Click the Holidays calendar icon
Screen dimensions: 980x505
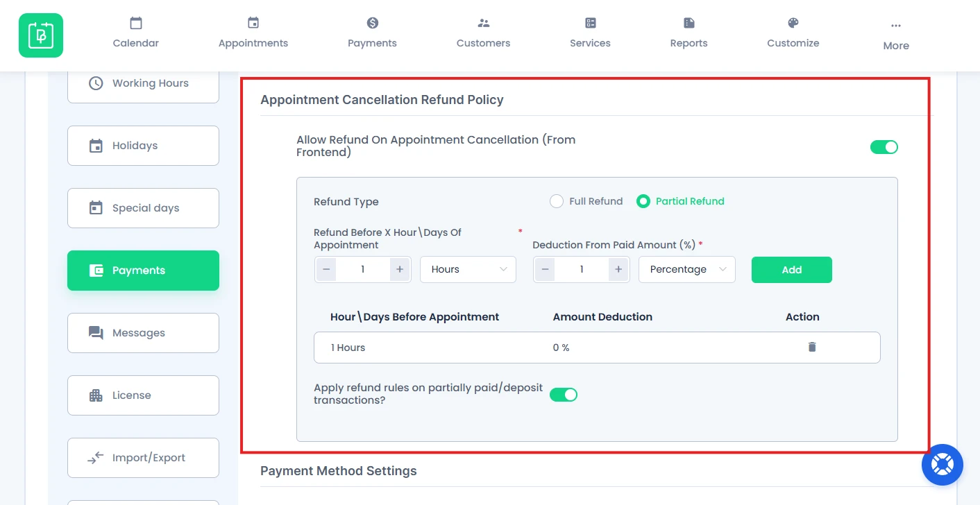pyautogui.click(x=96, y=146)
